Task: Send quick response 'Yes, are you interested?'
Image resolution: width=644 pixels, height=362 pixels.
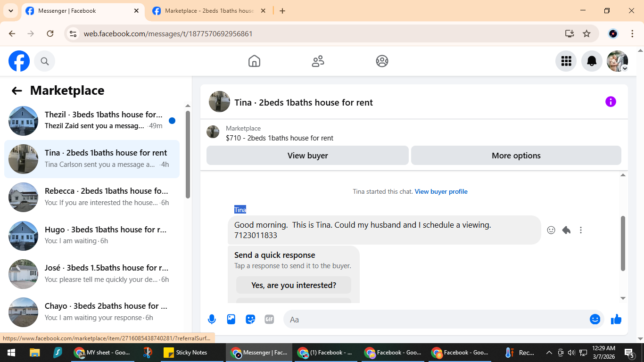Action: point(294,285)
